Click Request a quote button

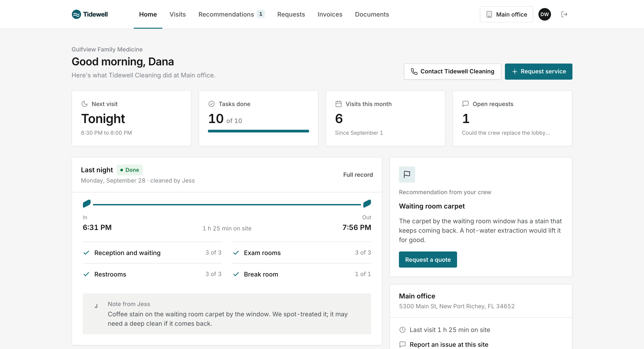428,260
